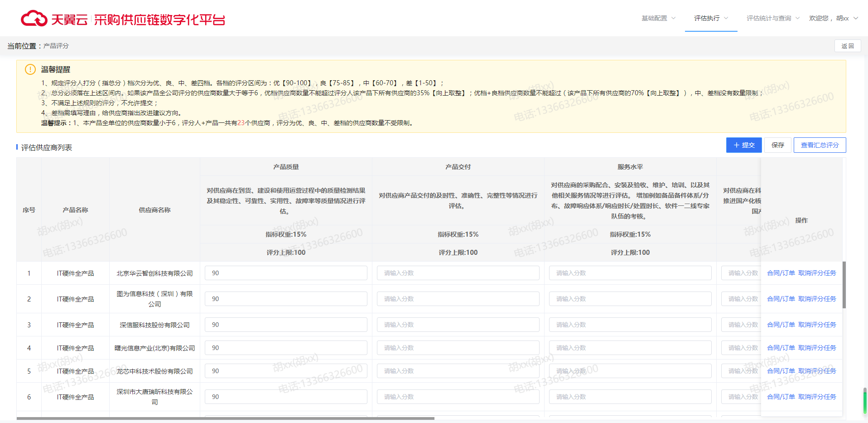Screen dimensions: 868x423
Task: Click the table's vertical scrollbar thumb
Action: (x=844, y=285)
